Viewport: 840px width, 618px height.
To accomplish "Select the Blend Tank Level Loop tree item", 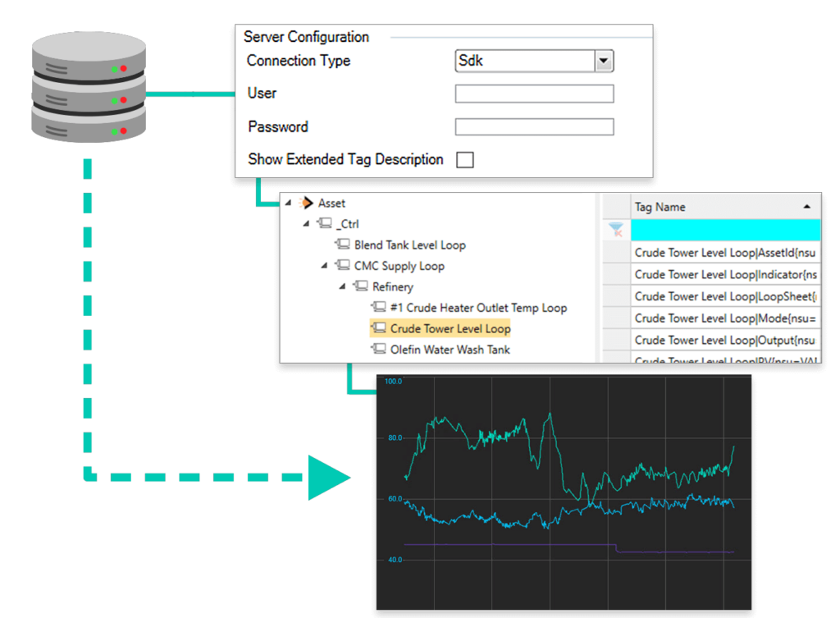I will (x=410, y=245).
